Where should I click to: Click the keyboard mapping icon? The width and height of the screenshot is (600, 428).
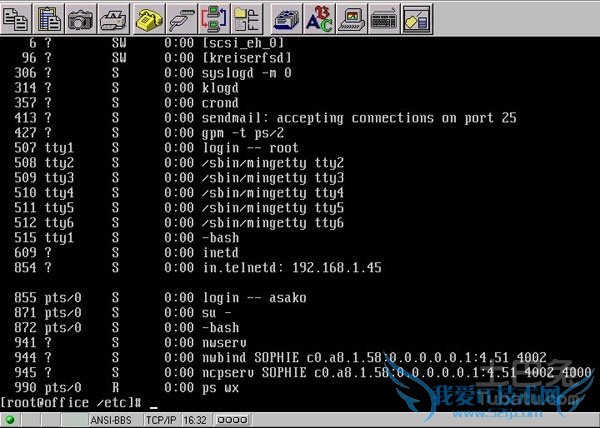(384, 19)
